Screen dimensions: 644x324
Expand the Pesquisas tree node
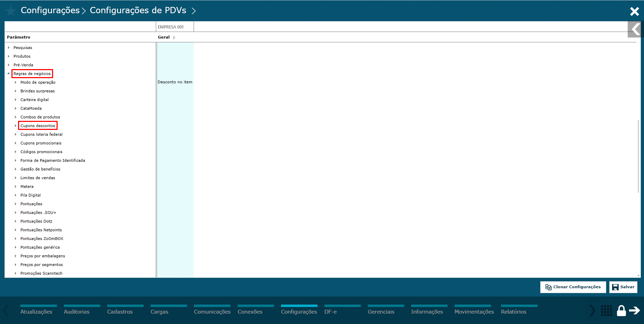[9, 48]
